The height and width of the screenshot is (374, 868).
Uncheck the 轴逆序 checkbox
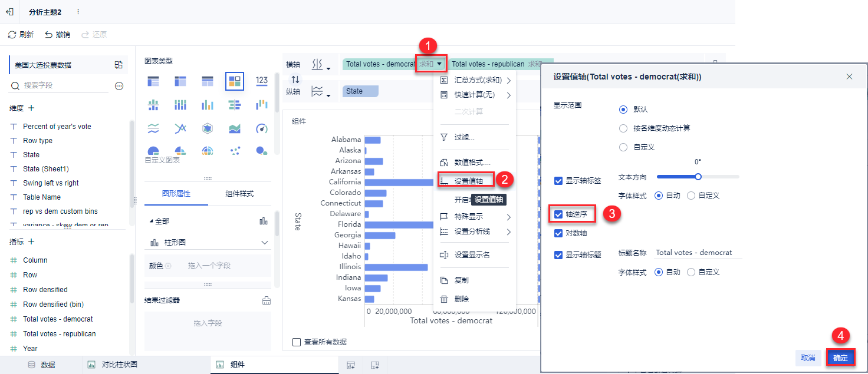558,215
